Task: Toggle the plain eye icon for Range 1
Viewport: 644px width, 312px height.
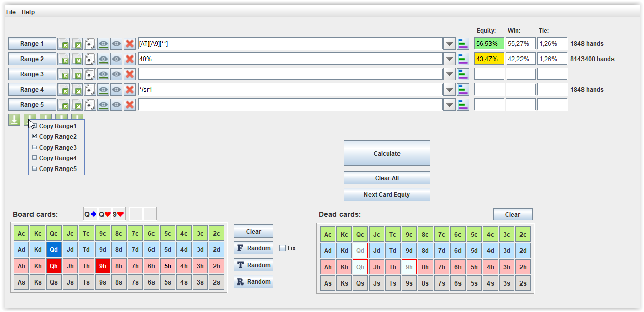Action: coord(116,44)
